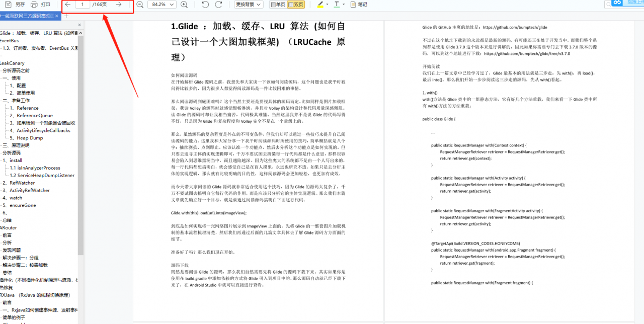The width and height of the screenshot is (644, 324).
Task: Go to 4、watch outline entry
Action: point(13,198)
